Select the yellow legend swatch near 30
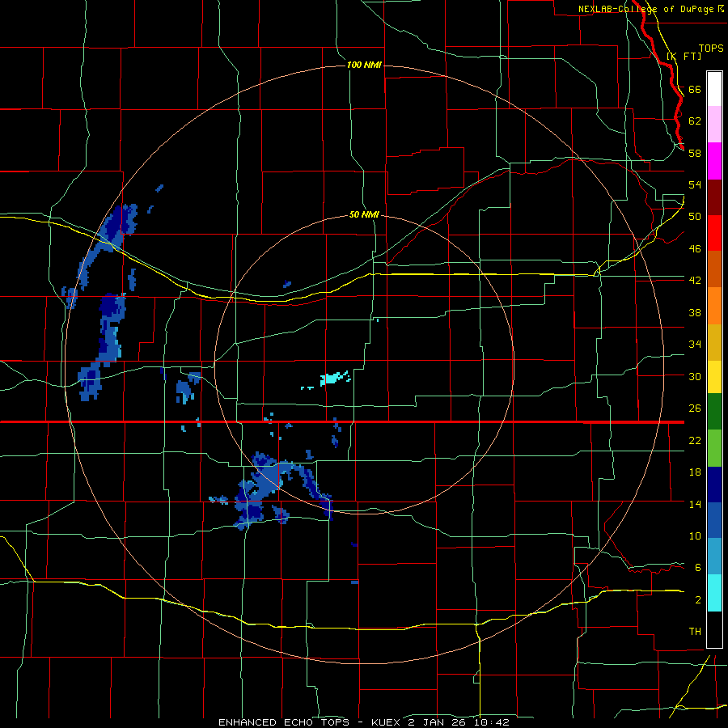Viewport: 728px width, 728px height. pos(714,377)
